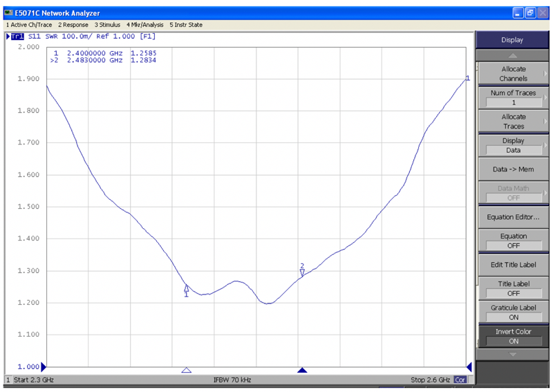553x392 pixels.
Task: Expand the Allocate Traces submenu
Action: coord(513,121)
